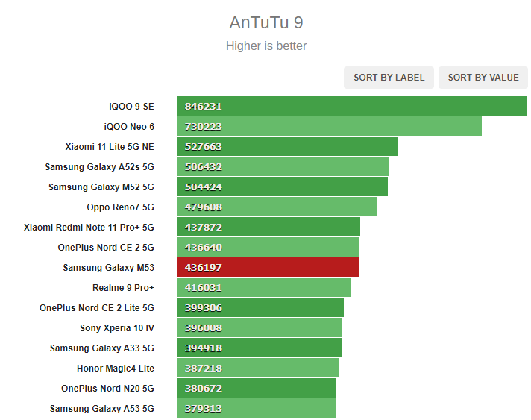The width and height of the screenshot is (531, 420).
Task: Click the AnTuTu 9 chart title
Action: pyautogui.click(x=266, y=22)
